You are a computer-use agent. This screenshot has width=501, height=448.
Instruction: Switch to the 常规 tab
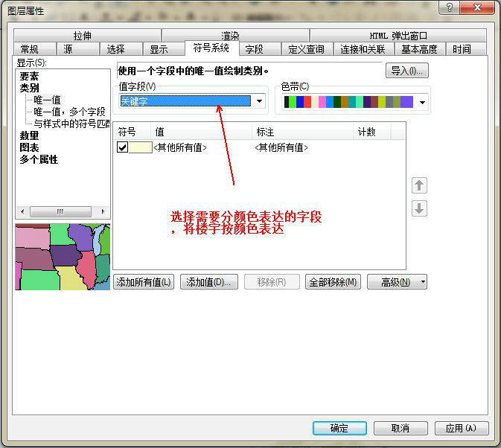coord(35,49)
